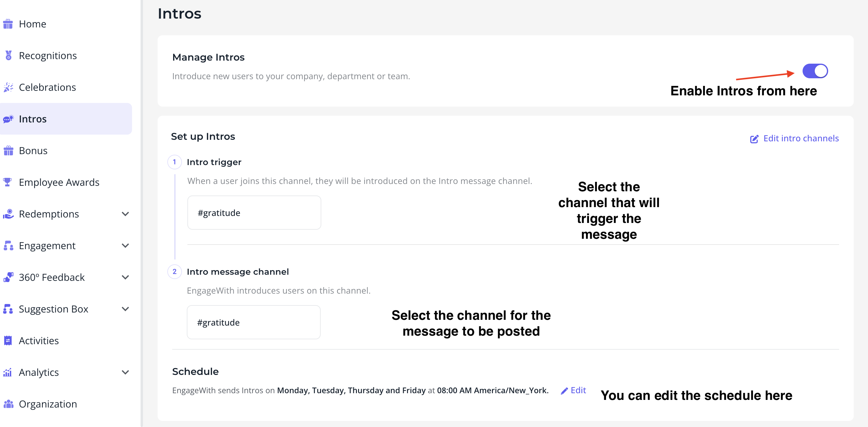868x427 pixels.
Task: Click the pencil icon next to schedule Edit
Action: [564, 391]
